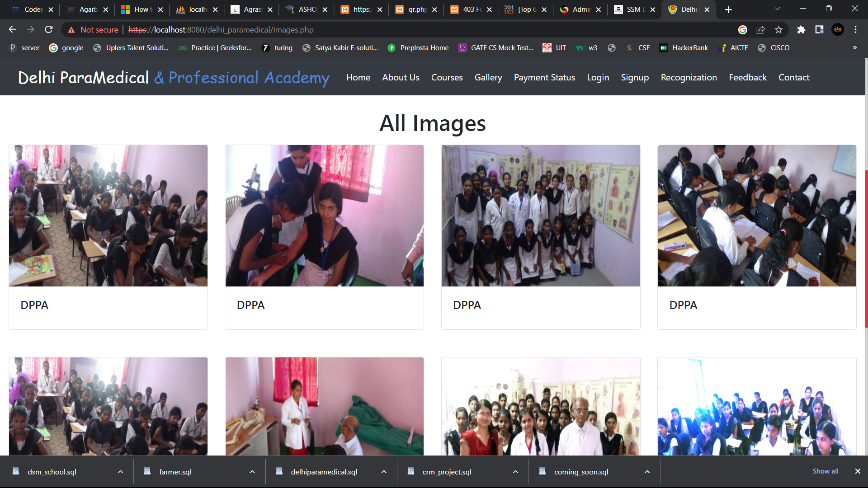This screenshot has width=868, height=488.
Task: Open the google bookmark
Action: 66,47
